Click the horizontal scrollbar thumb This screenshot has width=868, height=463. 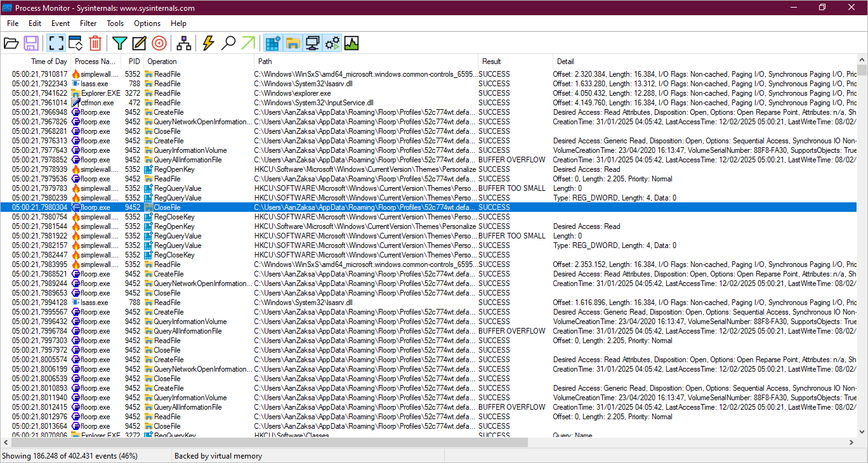coord(271,442)
